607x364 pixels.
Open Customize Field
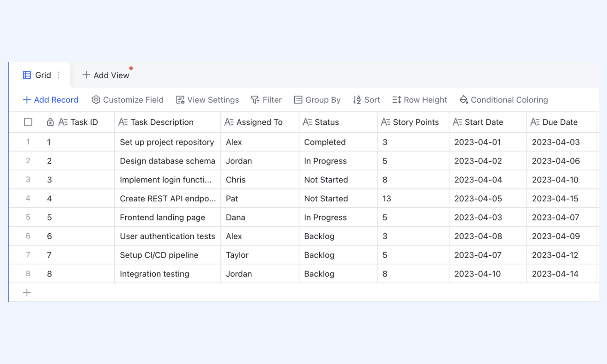(127, 100)
